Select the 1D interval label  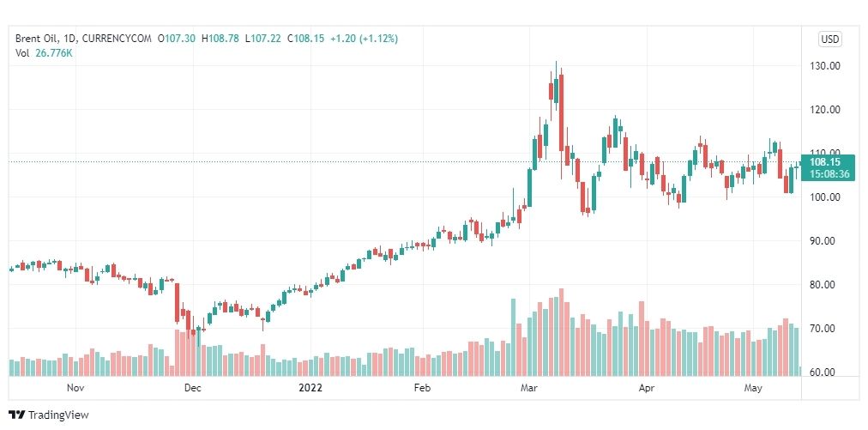[63, 39]
